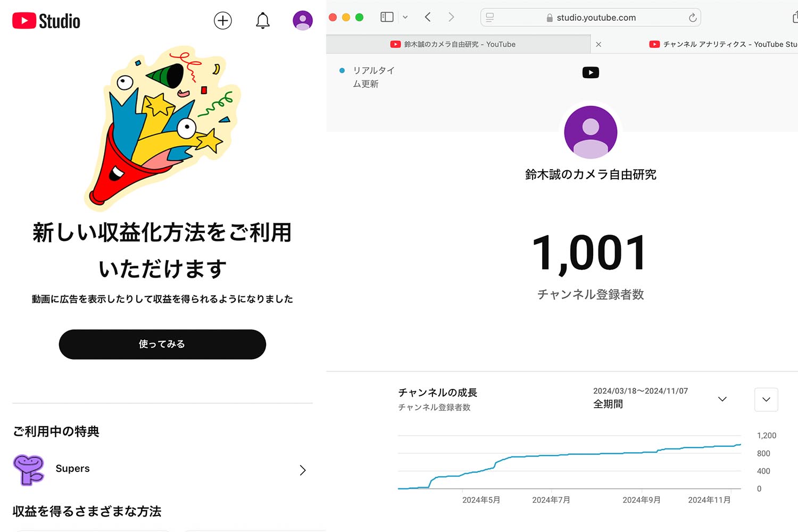798x532 pixels.
Task: Click the 2024年5月 axis label
Action: [x=481, y=500]
